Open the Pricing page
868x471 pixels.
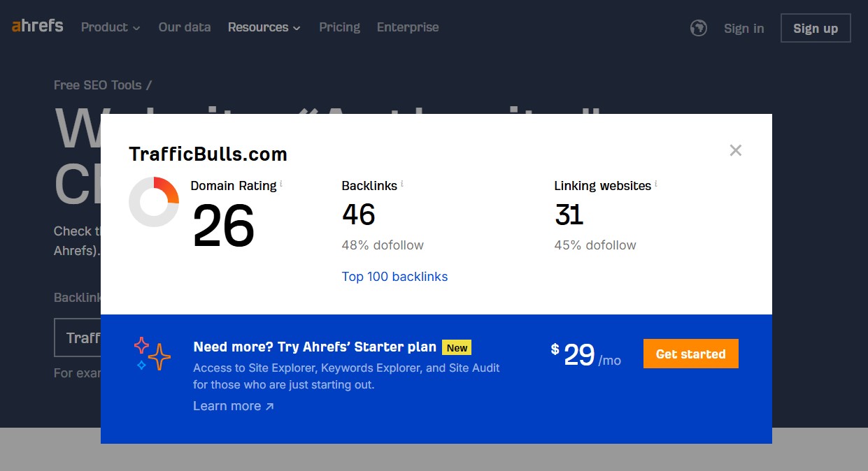click(339, 27)
